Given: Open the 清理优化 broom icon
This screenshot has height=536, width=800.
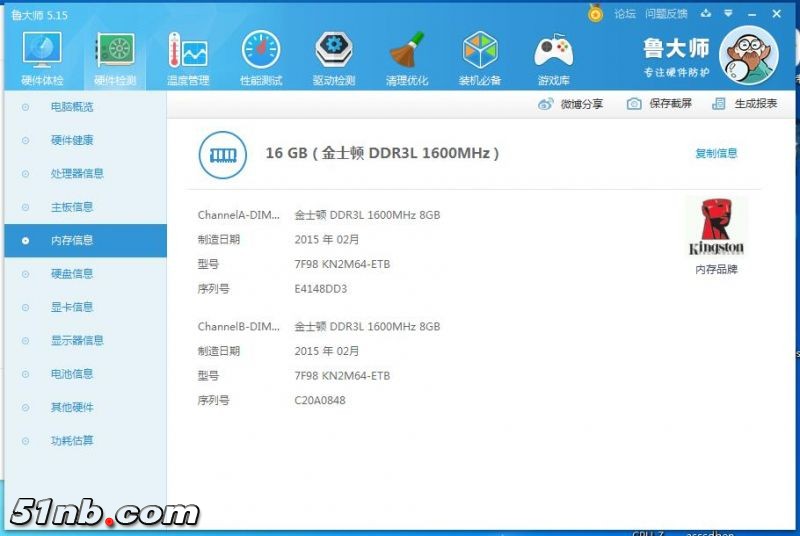Looking at the screenshot, I should point(407,52).
